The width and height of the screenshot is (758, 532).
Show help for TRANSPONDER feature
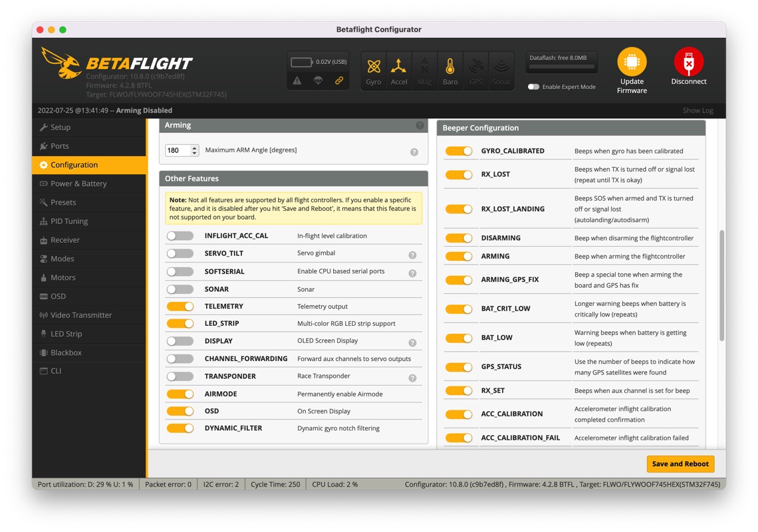pyautogui.click(x=412, y=378)
